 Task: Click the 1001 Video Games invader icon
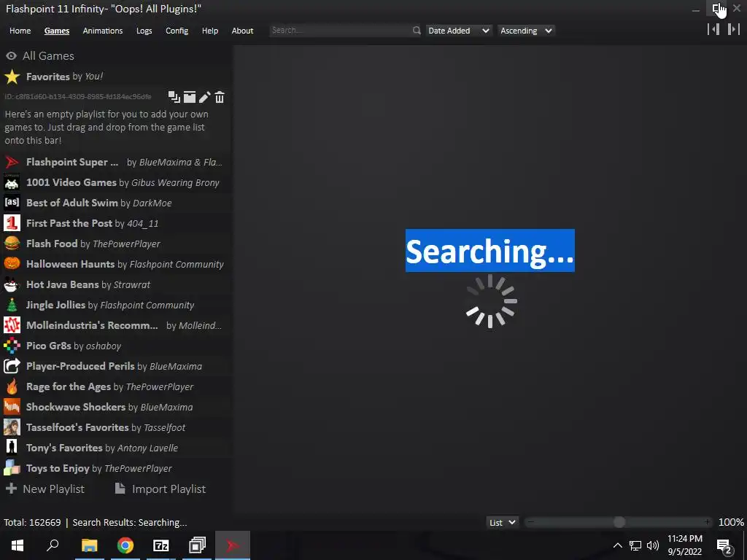[12, 182]
